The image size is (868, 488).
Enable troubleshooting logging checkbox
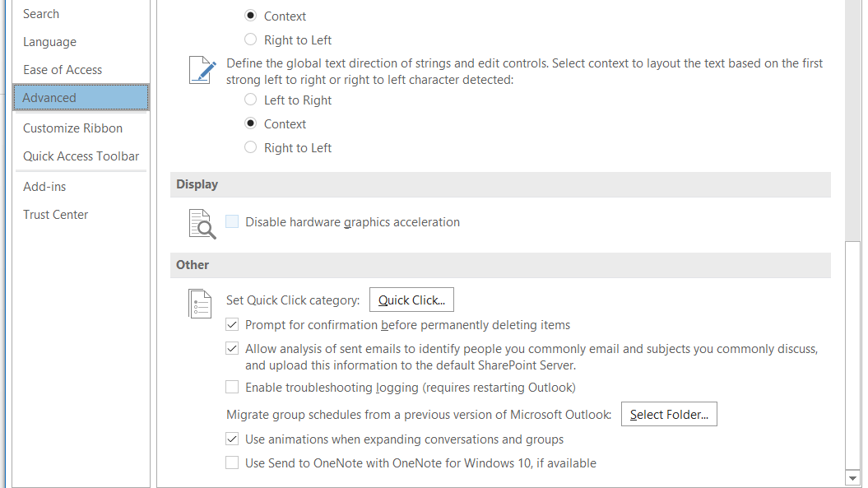coord(233,388)
